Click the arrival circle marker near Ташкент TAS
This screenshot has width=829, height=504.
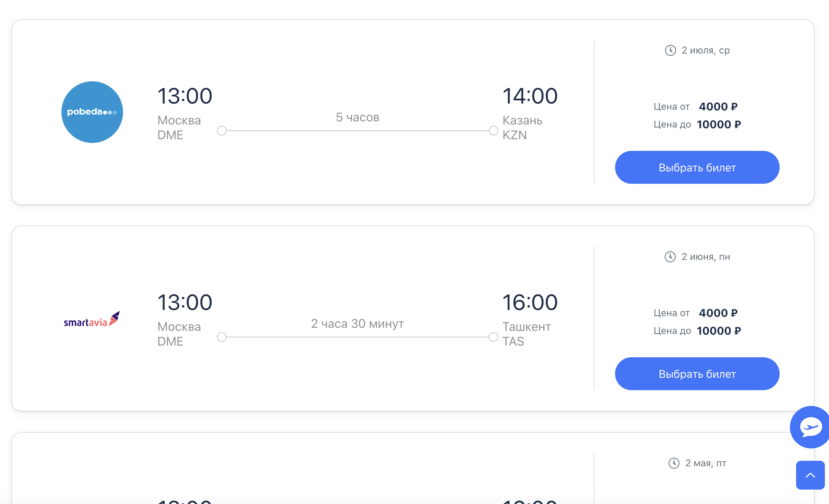(x=493, y=337)
